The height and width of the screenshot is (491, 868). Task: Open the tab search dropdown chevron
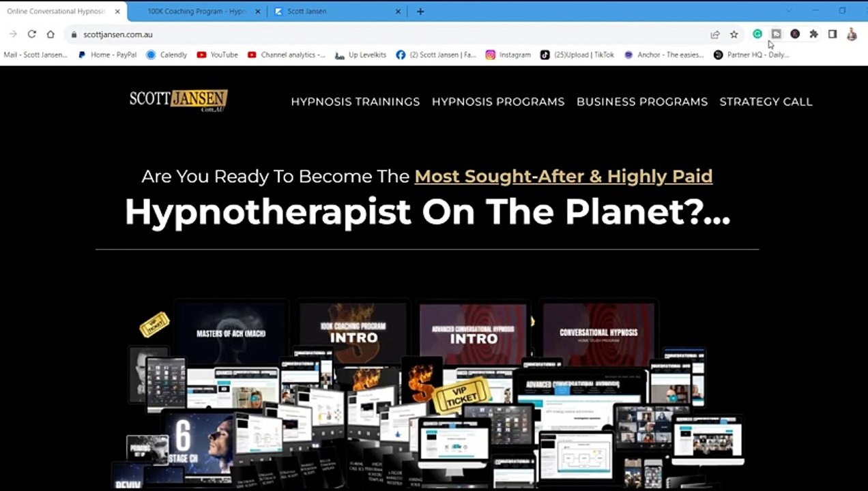pyautogui.click(x=789, y=11)
